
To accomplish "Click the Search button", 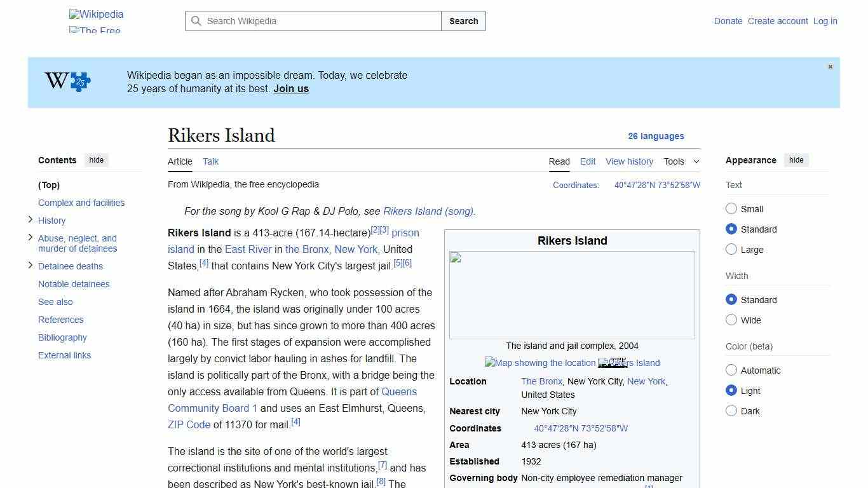I will coord(463,21).
